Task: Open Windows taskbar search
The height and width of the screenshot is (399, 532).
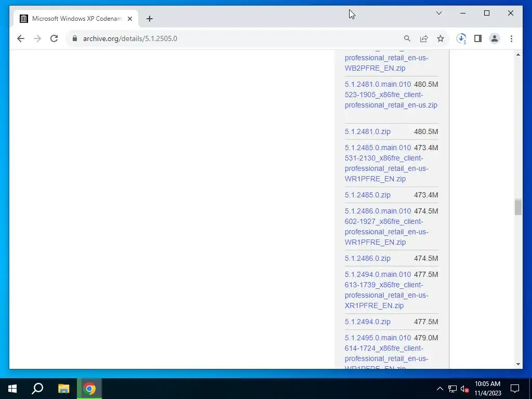Action: (37, 389)
